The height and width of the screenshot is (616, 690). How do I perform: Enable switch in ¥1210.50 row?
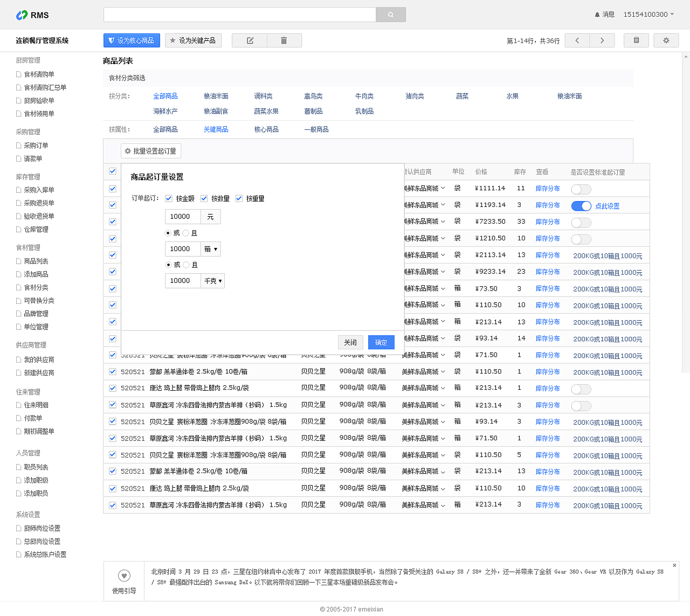click(582, 239)
